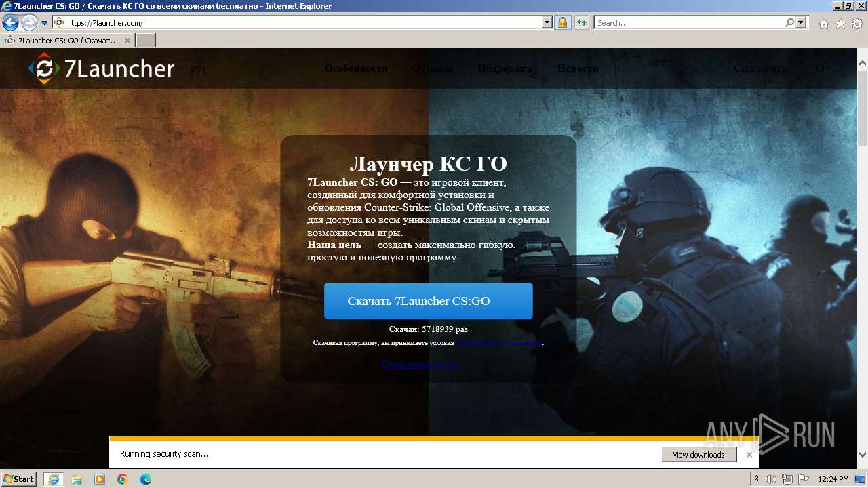Image resolution: width=868 pixels, height=488 pixels.
Task: Click the search magnifier icon
Action: click(789, 22)
